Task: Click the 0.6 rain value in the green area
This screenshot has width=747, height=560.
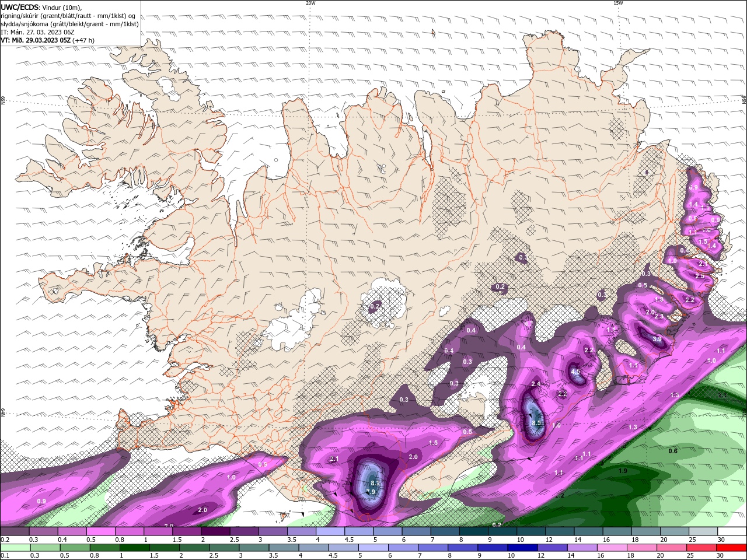Action: pyautogui.click(x=673, y=451)
